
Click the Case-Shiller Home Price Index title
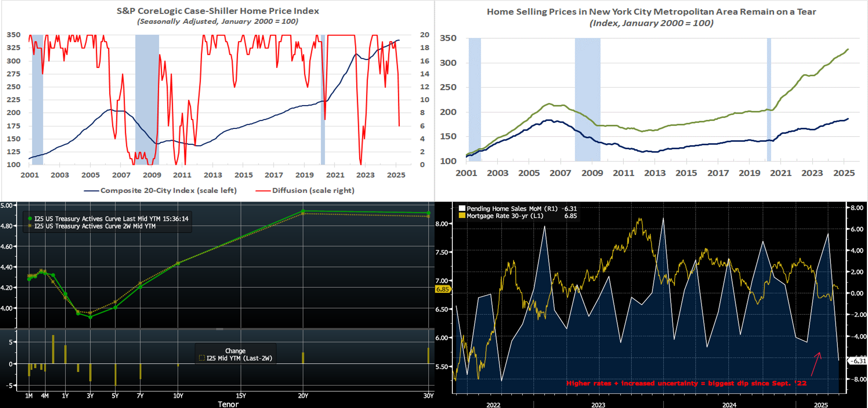coord(218,11)
